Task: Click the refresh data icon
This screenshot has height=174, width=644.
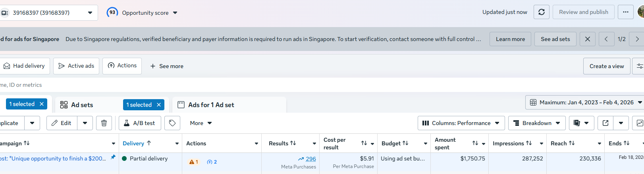Action: pos(542,12)
